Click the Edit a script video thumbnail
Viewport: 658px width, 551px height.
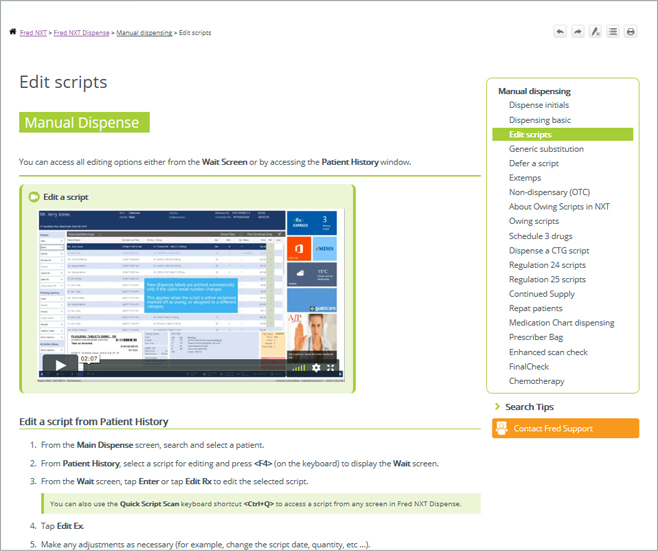click(191, 296)
